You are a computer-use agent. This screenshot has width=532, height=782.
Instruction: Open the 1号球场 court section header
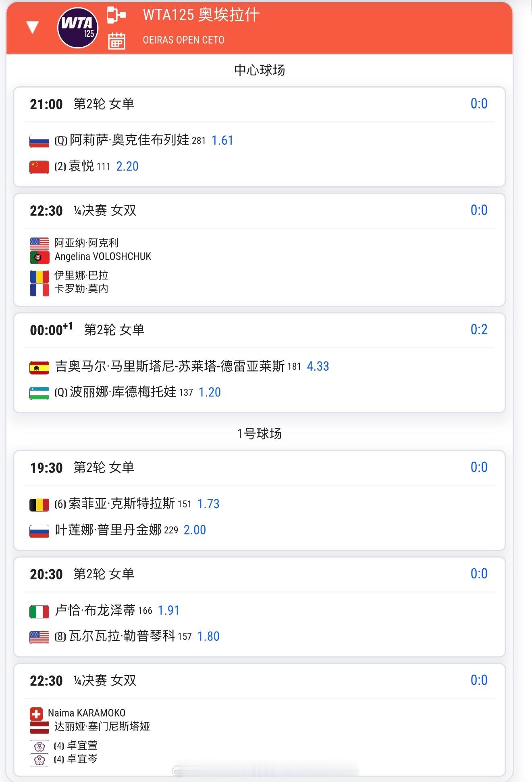click(x=260, y=434)
